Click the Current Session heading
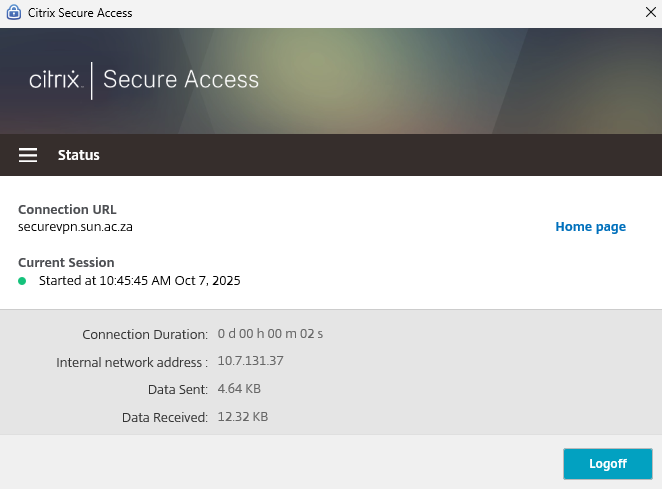 66,263
